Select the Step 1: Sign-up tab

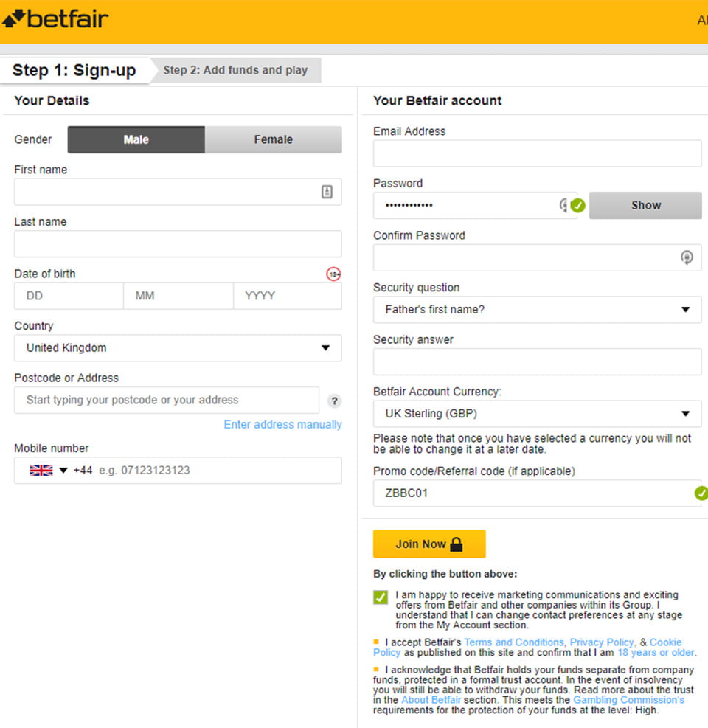point(74,70)
